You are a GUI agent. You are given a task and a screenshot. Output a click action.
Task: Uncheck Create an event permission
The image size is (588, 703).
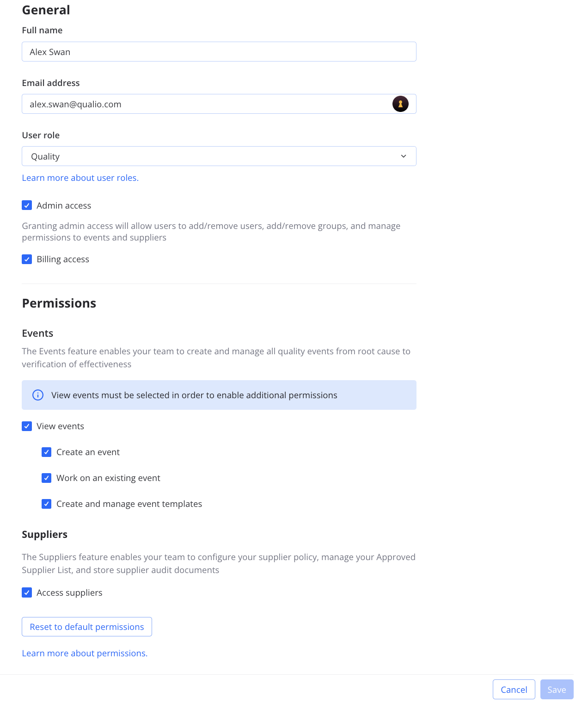point(47,452)
